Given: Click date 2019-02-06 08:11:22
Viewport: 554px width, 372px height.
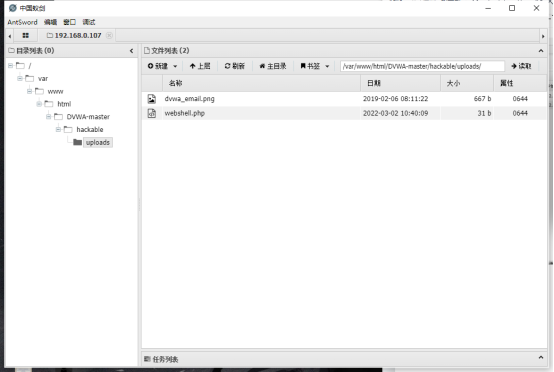Looking at the screenshot, I should coord(395,99).
